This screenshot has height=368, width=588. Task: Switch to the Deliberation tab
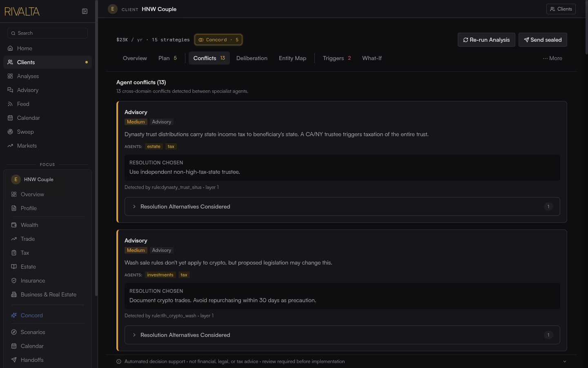252,58
